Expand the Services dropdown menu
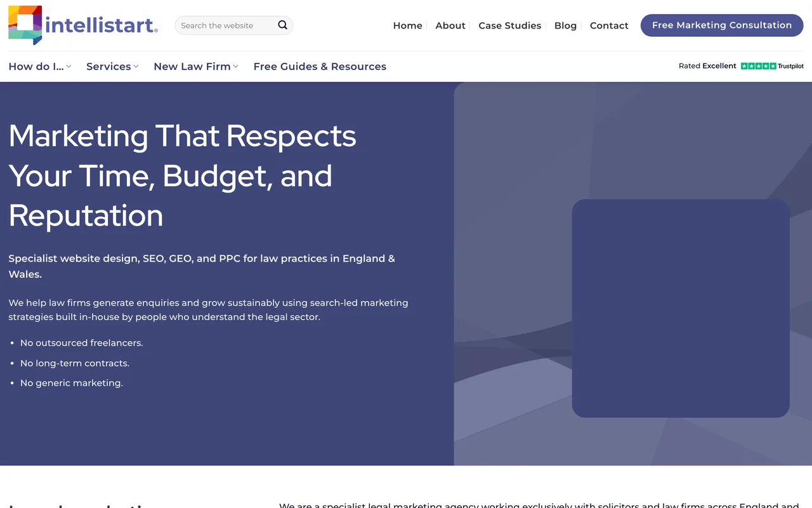The height and width of the screenshot is (508, 812). 112,67
